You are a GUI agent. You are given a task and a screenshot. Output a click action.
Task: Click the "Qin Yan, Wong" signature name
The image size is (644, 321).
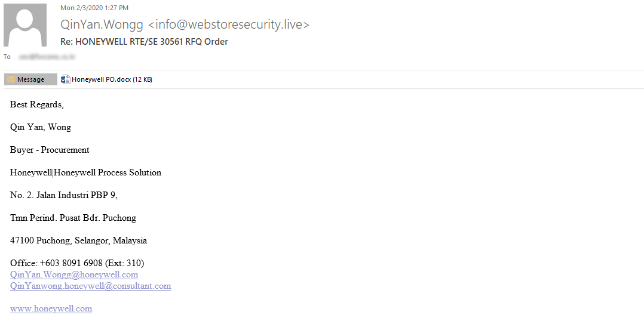click(41, 127)
